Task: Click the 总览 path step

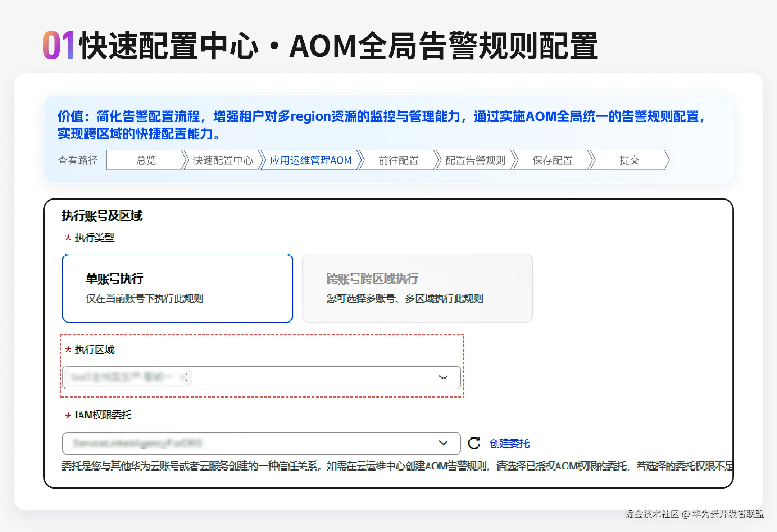Action: pos(146,160)
